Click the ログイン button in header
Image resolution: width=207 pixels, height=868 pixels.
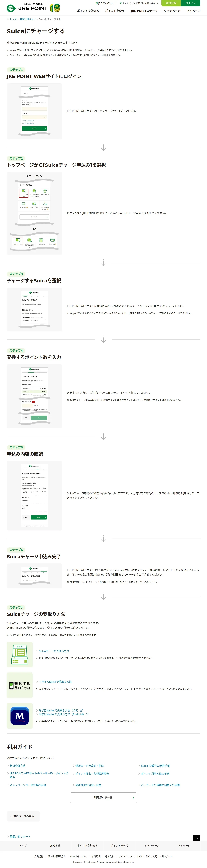click(190, 3)
